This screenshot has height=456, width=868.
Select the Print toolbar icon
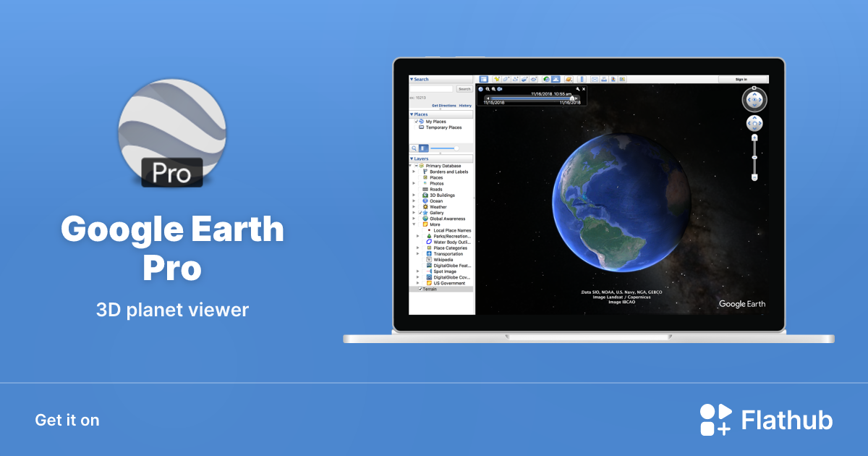coord(603,79)
